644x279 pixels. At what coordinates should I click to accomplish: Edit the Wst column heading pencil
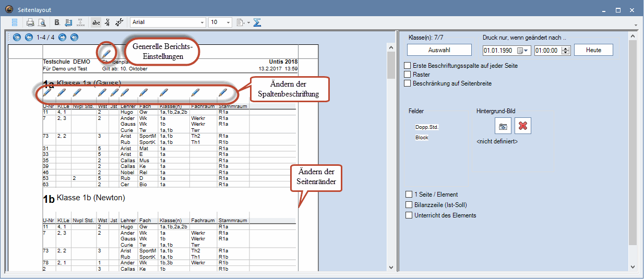(102, 93)
